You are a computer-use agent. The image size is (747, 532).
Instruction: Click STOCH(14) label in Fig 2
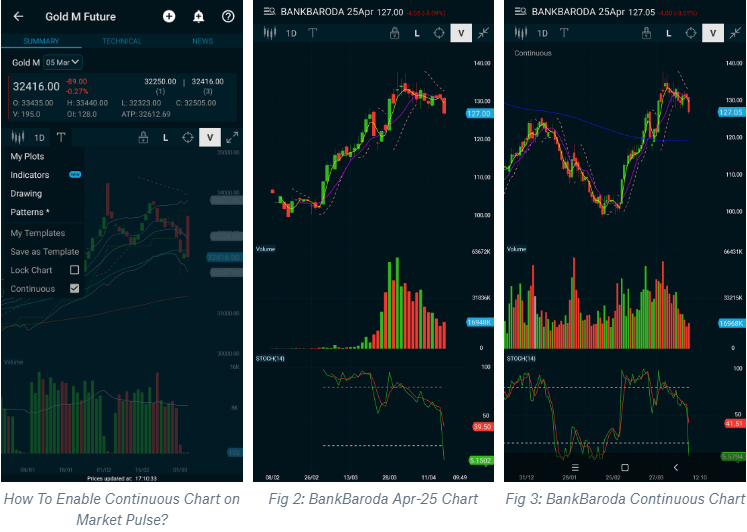(x=270, y=358)
